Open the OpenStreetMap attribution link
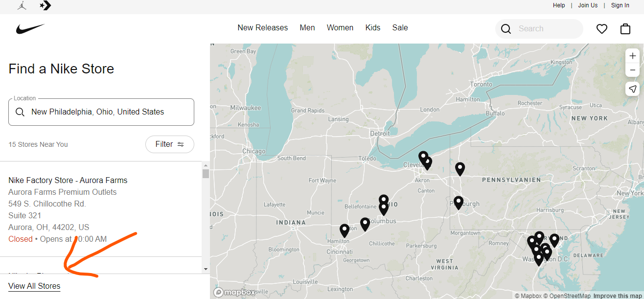Image resolution: width=644 pixels, height=299 pixels. 567,296
